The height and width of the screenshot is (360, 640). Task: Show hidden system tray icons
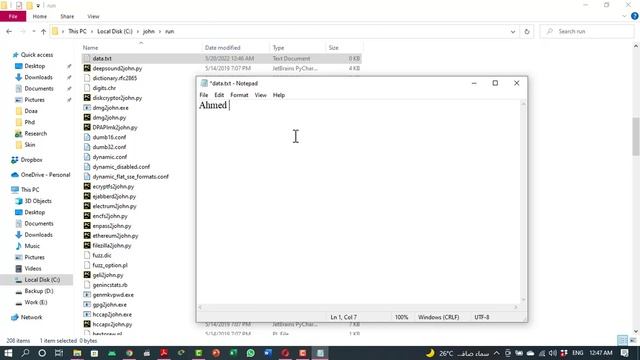point(496,353)
